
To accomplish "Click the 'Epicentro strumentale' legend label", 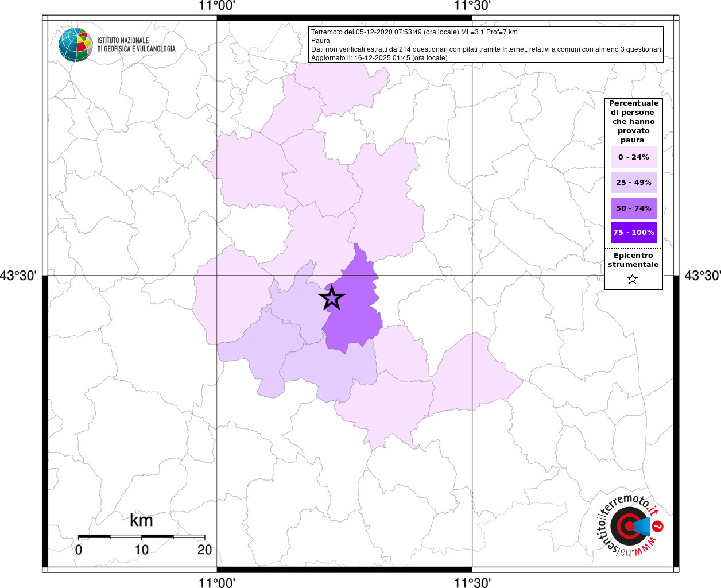I will click(633, 260).
